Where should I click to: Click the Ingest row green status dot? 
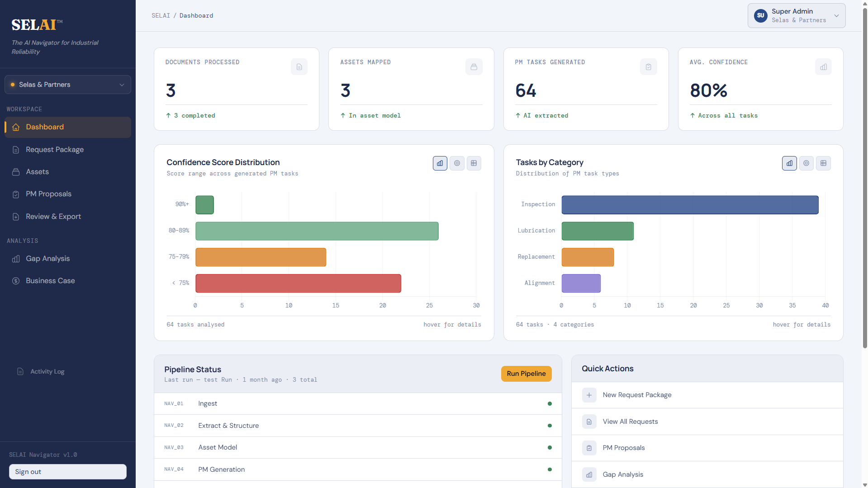click(x=550, y=404)
